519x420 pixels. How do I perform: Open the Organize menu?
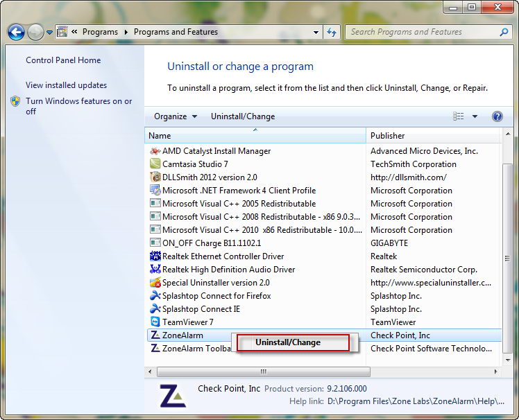pyautogui.click(x=176, y=116)
